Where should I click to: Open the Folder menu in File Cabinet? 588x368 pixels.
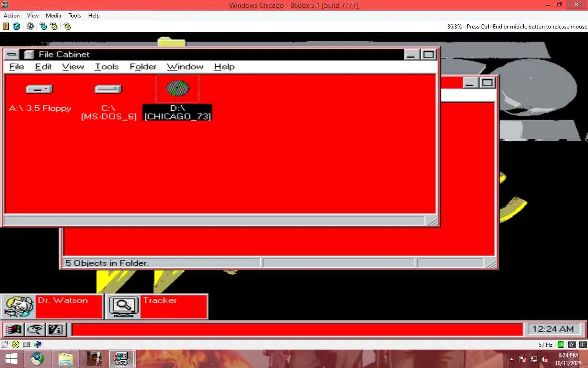coord(143,67)
